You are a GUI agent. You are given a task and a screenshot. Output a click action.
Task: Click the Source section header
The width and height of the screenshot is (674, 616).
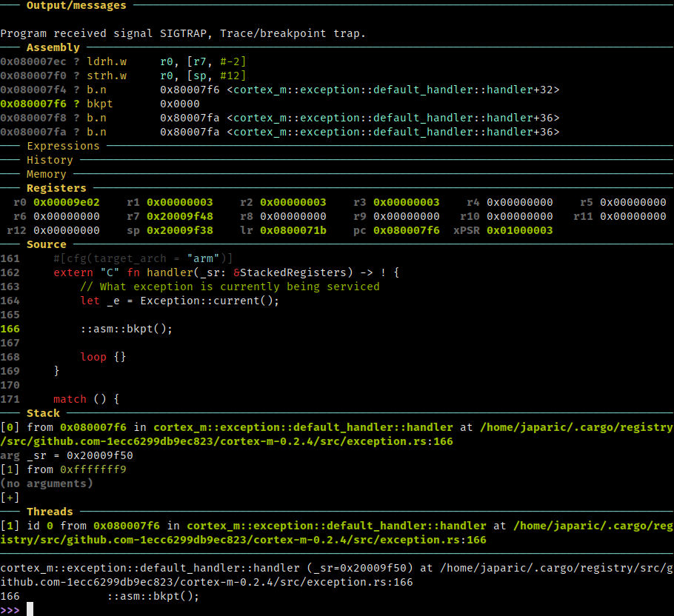coord(47,244)
